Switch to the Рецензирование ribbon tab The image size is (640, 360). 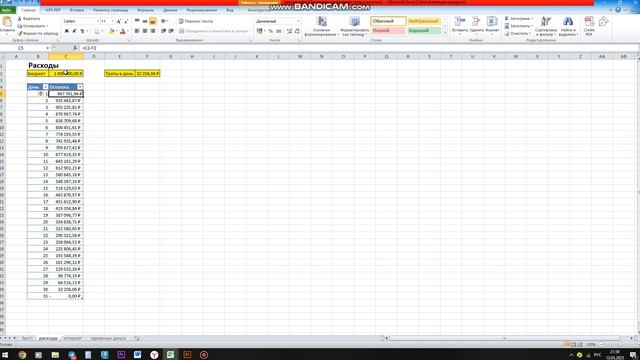click(202, 10)
